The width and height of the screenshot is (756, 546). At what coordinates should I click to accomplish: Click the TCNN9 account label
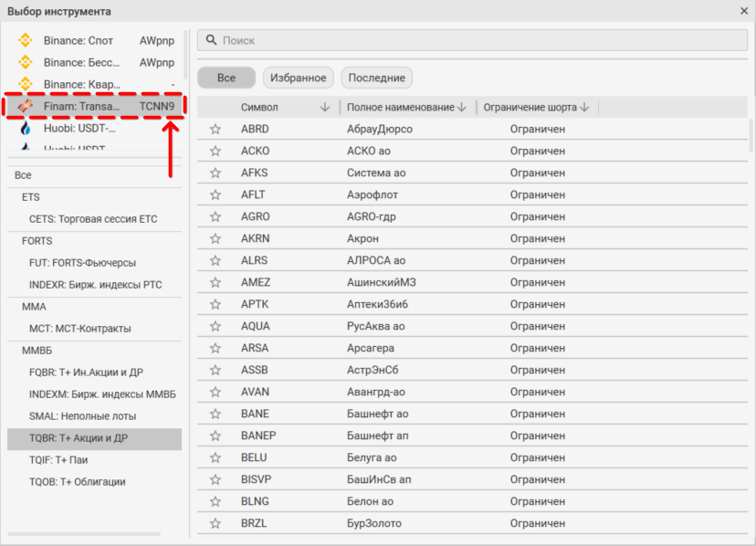pyautogui.click(x=157, y=106)
